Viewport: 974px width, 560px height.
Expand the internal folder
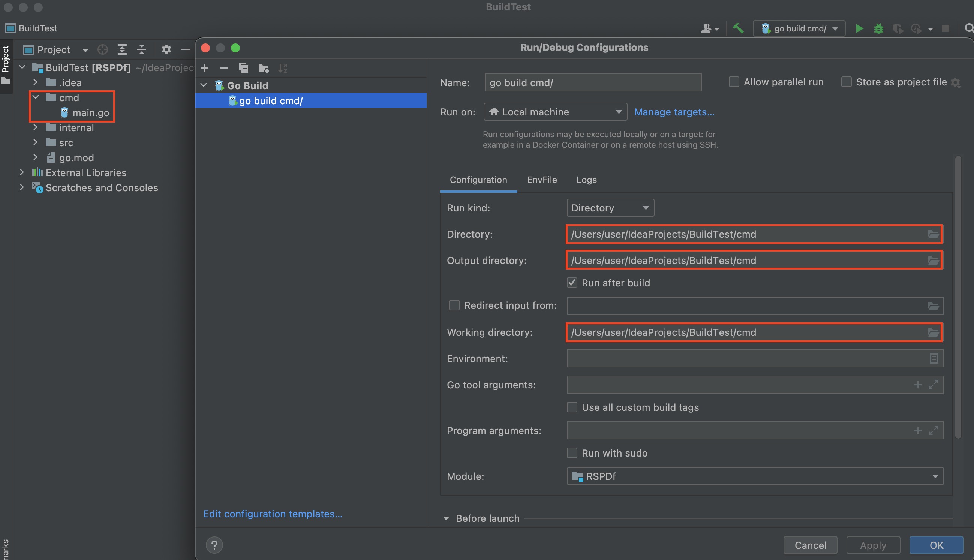35,128
